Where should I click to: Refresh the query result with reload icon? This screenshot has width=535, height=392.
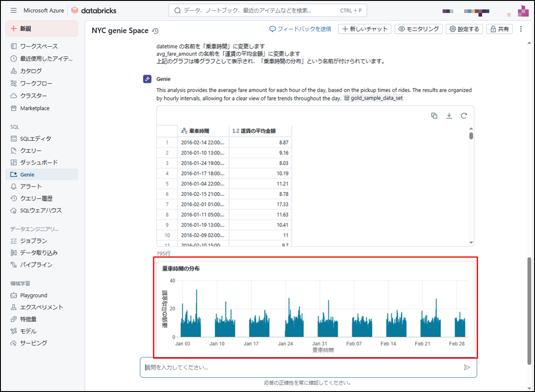(x=464, y=116)
